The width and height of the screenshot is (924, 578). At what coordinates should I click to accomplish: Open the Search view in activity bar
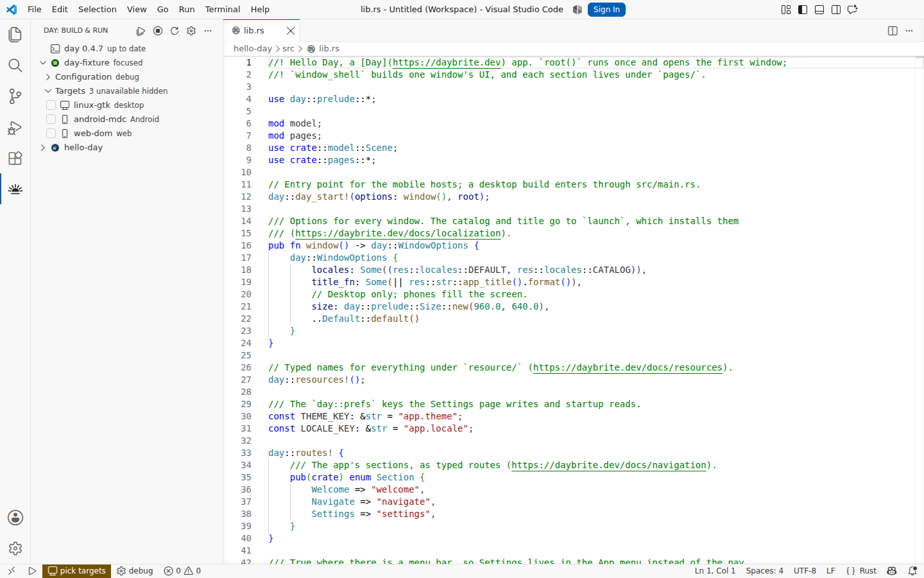coord(15,66)
